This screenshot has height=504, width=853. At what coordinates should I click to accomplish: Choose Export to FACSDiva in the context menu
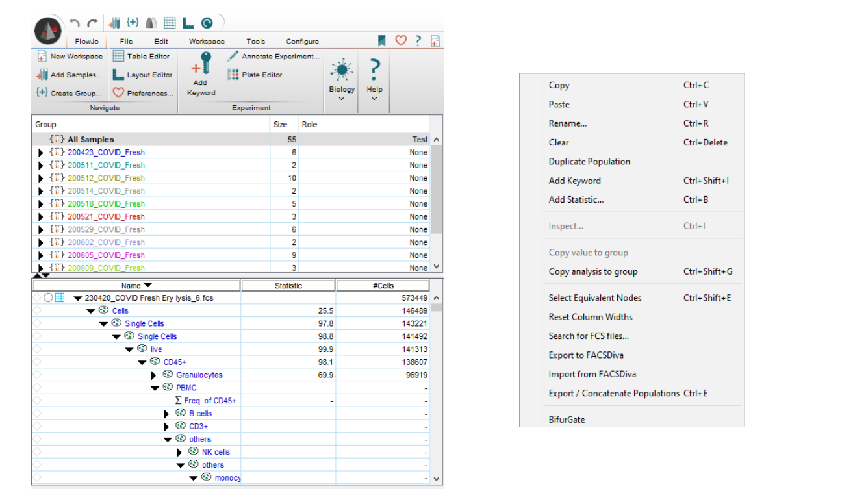(586, 355)
